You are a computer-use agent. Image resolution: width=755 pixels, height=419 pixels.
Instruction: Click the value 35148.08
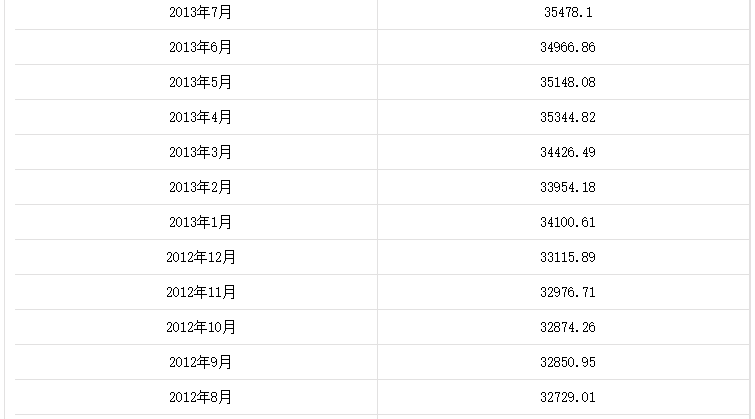[568, 82]
